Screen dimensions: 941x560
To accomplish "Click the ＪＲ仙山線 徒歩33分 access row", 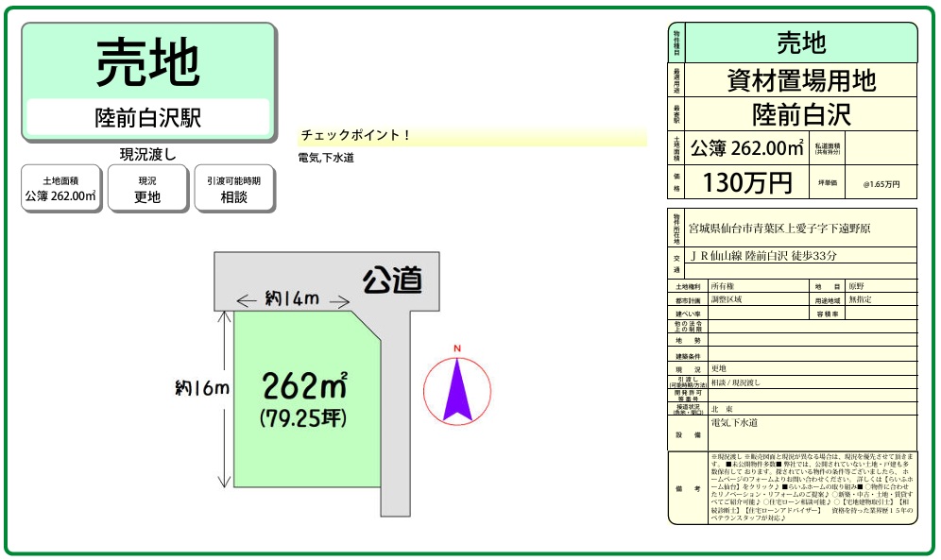I will (x=763, y=256).
